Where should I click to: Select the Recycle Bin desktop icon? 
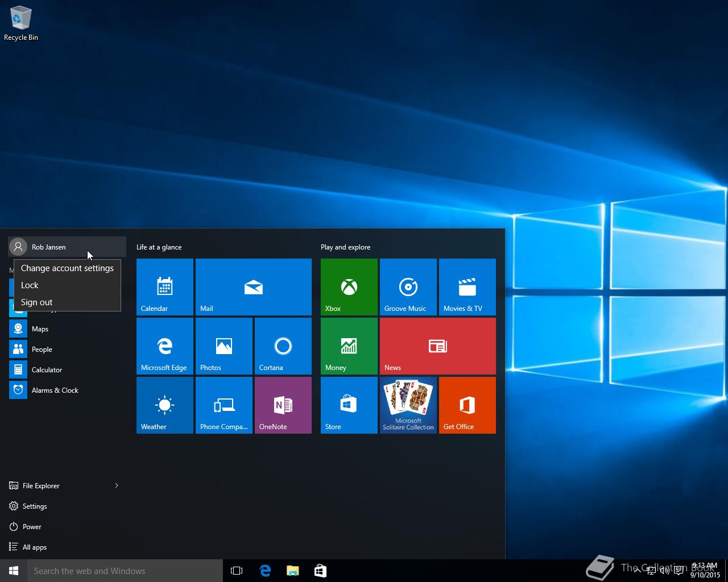(x=21, y=24)
